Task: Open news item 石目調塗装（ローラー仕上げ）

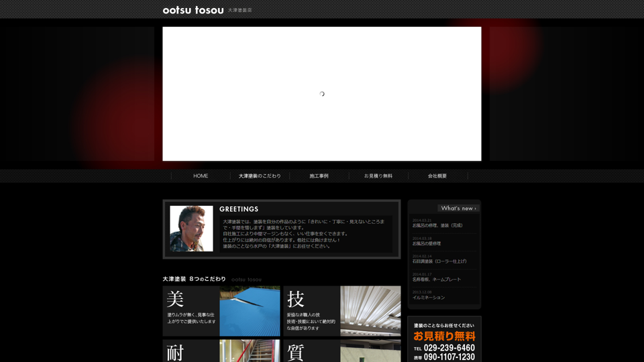Action: 439,261
